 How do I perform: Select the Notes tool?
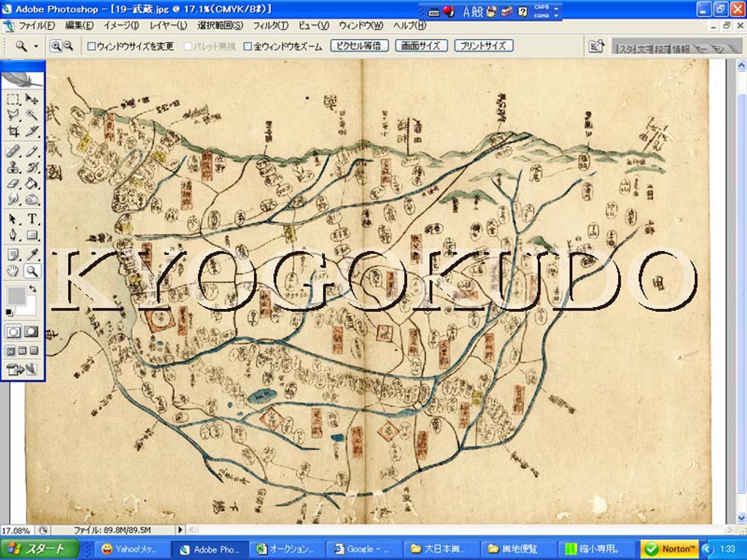[13, 254]
